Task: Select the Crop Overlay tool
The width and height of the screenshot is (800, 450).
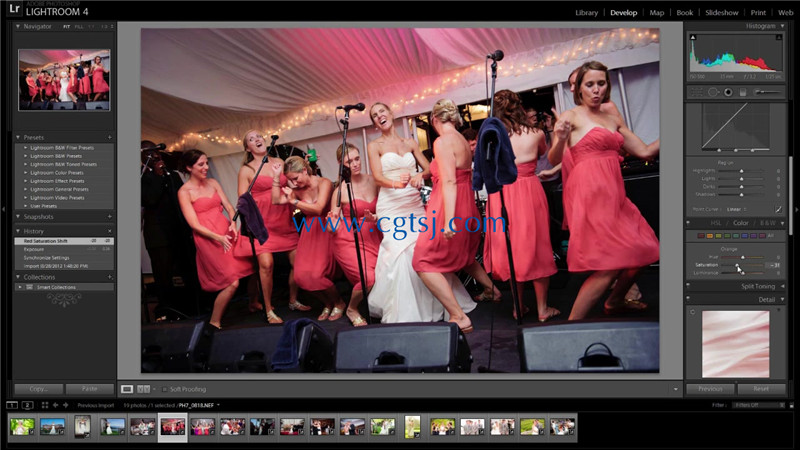Action: [x=696, y=92]
